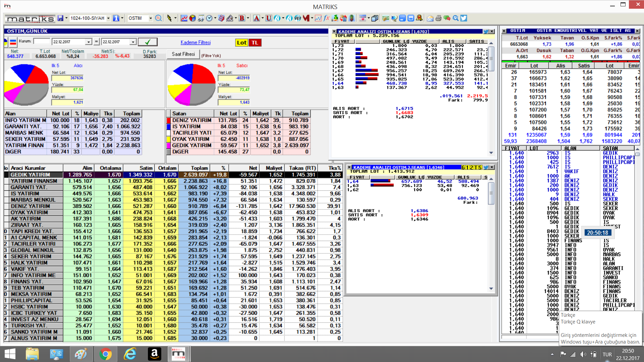The height and width of the screenshot is (362, 644).
Task: Click the FIYAT header in 1.SEANS Kademe
Action: point(342,41)
